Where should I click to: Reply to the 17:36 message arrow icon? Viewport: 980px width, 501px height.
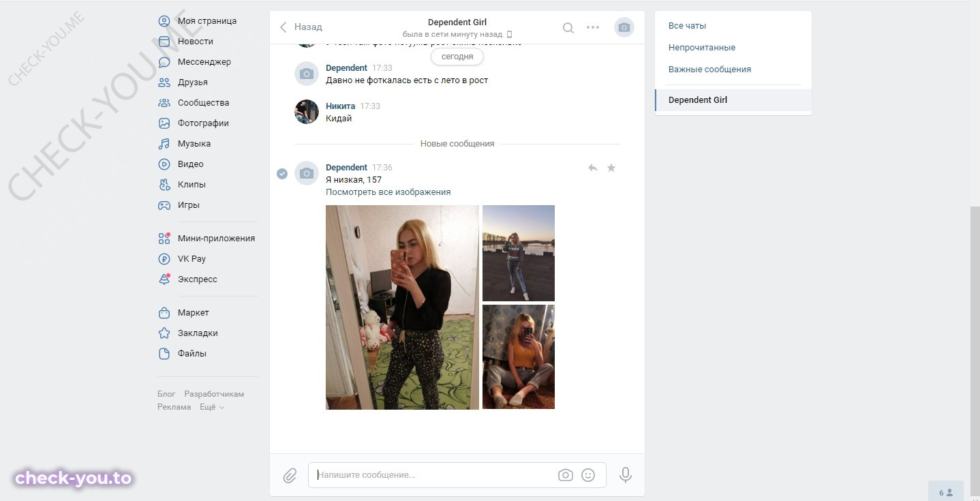point(593,168)
